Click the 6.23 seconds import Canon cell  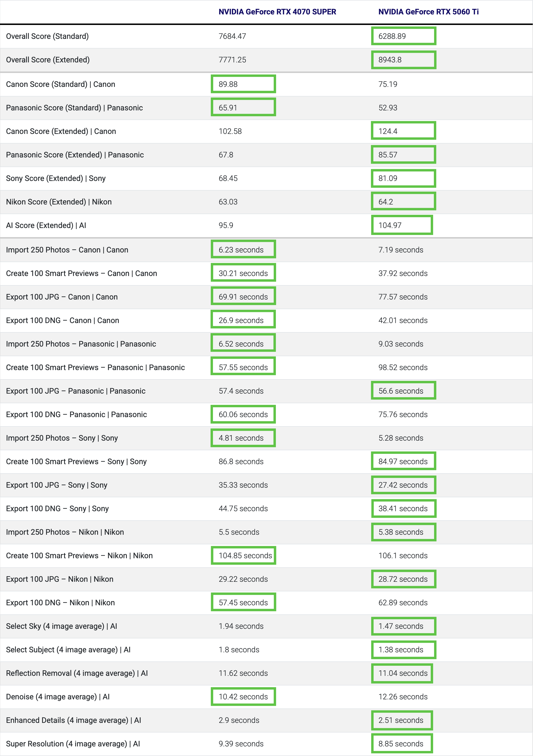click(243, 250)
